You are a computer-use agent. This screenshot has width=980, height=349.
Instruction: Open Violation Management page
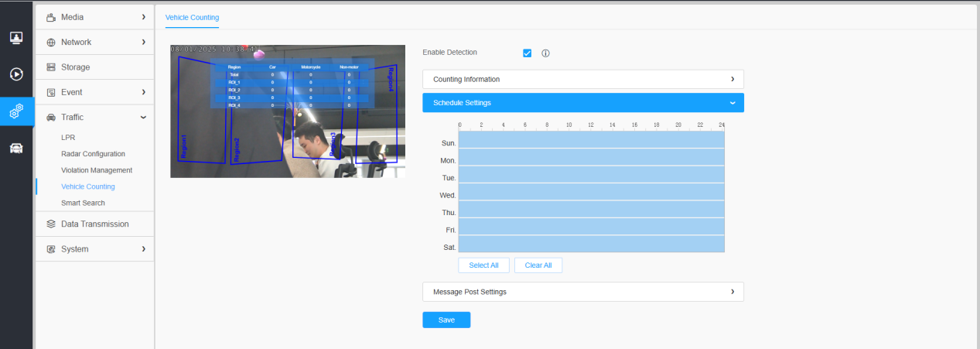click(97, 170)
